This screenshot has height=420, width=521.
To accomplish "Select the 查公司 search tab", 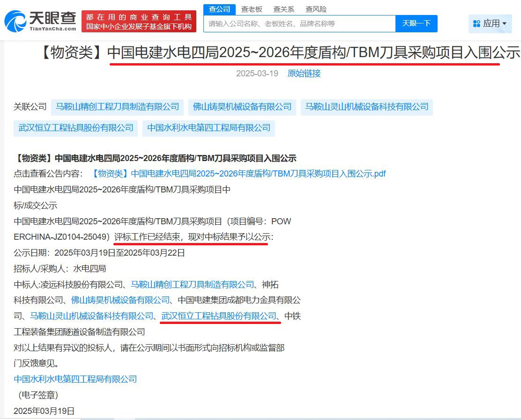I will coord(219,9).
